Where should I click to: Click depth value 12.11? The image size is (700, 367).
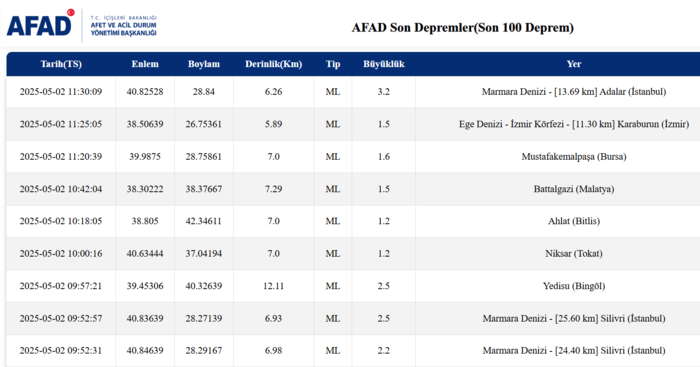point(273,286)
